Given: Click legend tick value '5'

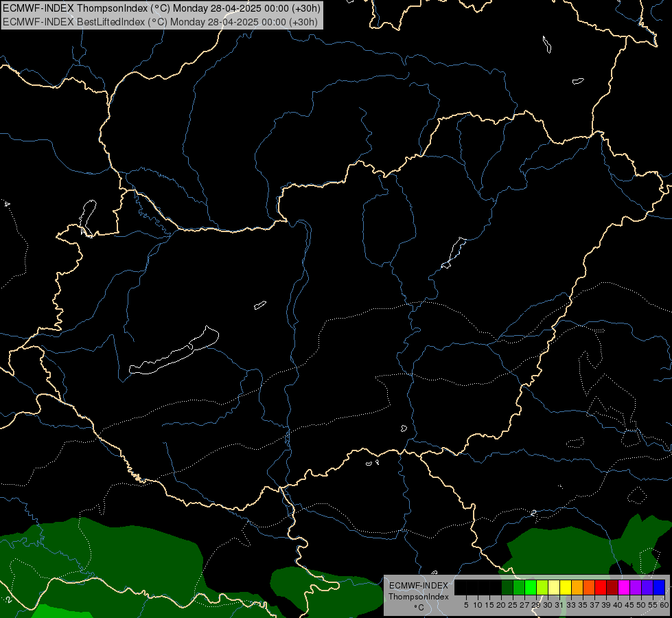Looking at the screenshot, I should (466, 605).
